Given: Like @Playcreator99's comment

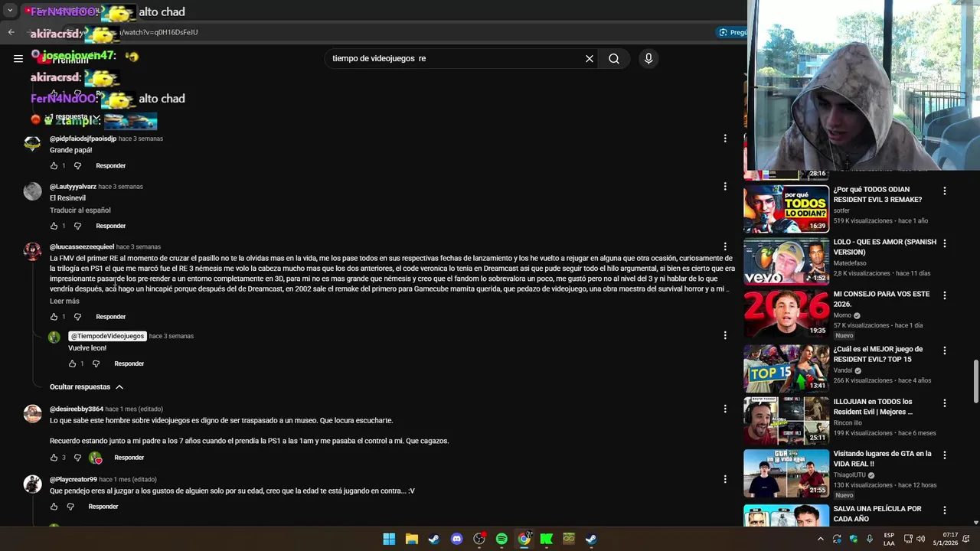Looking at the screenshot, I should click(x=54, y=507).
